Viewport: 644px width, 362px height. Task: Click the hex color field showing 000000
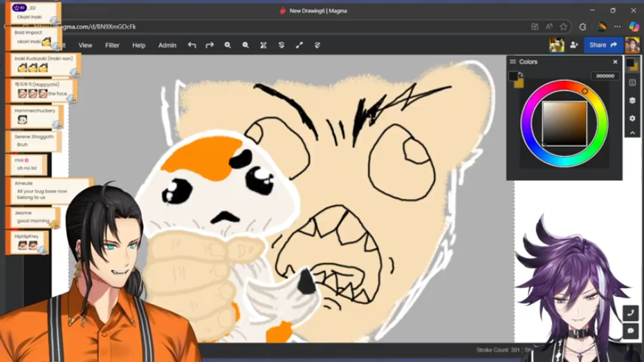coord(605,76)
